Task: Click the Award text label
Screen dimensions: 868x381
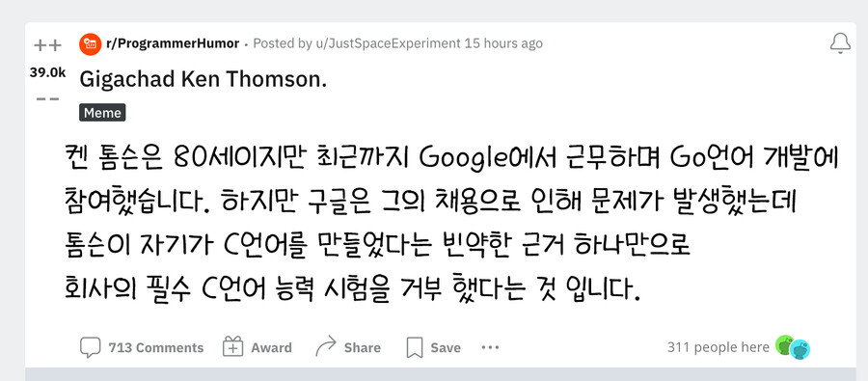Action: point(271,348)
